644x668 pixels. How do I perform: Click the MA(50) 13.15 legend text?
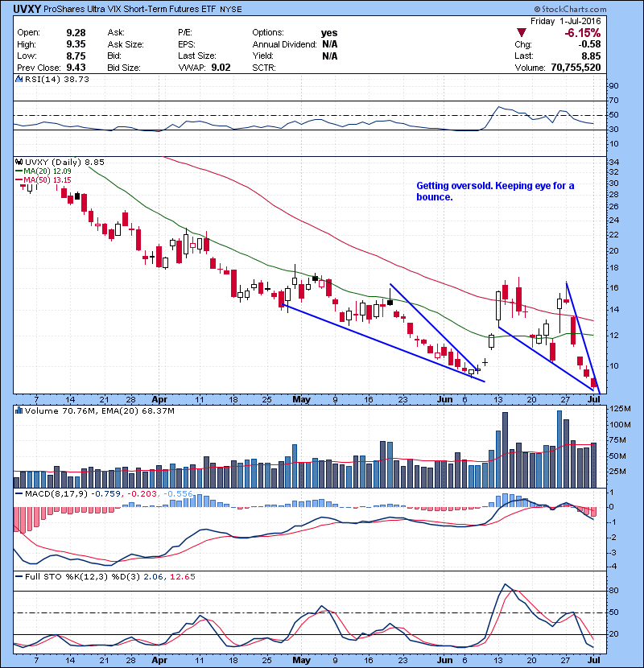click(47, 180)
